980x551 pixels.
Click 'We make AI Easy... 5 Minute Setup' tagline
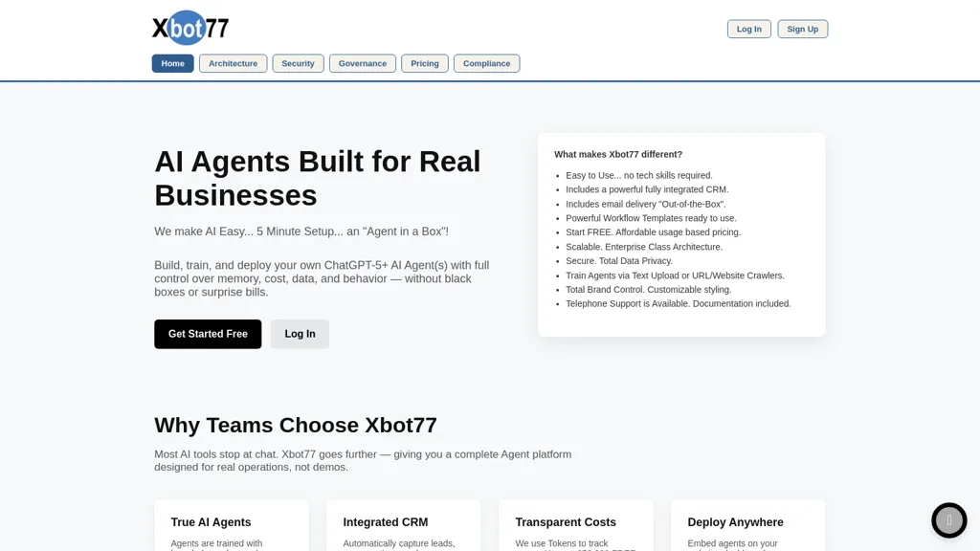click(x=301, y=231)
